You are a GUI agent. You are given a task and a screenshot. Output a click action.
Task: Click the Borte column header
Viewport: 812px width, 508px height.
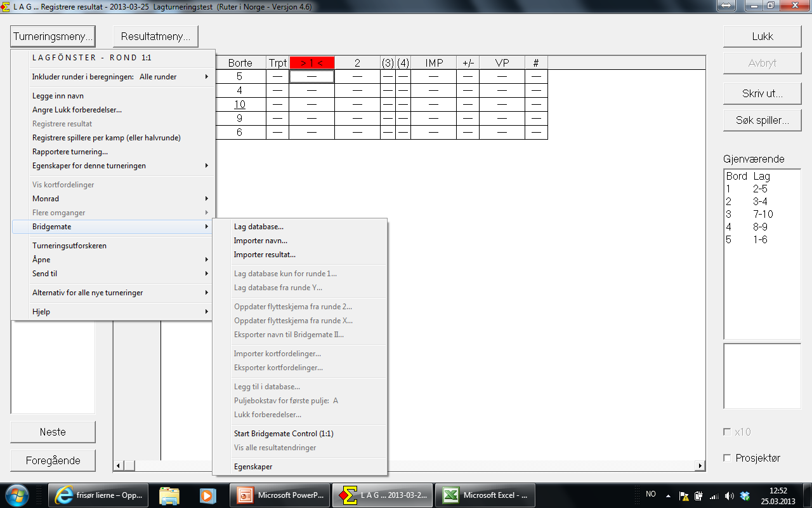point(240,63)
